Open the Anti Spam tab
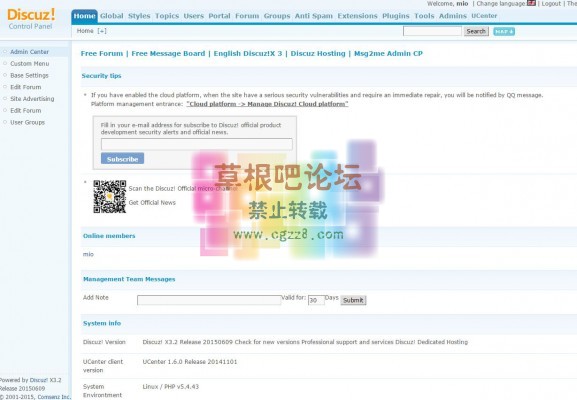Screen dimensions: 577x400 click(x=314, y=16)
